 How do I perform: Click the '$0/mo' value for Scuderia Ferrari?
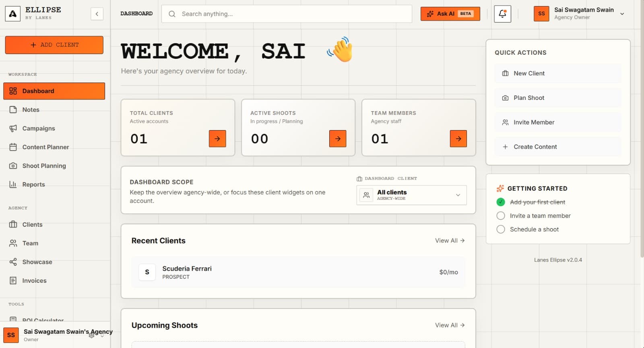tap(448, 272)
